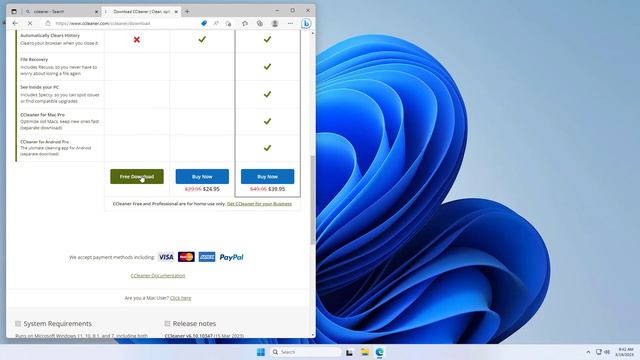The image size is (640, 360).
Task: Open Edge Settings and more menu
Action: (x=290, y=23)
